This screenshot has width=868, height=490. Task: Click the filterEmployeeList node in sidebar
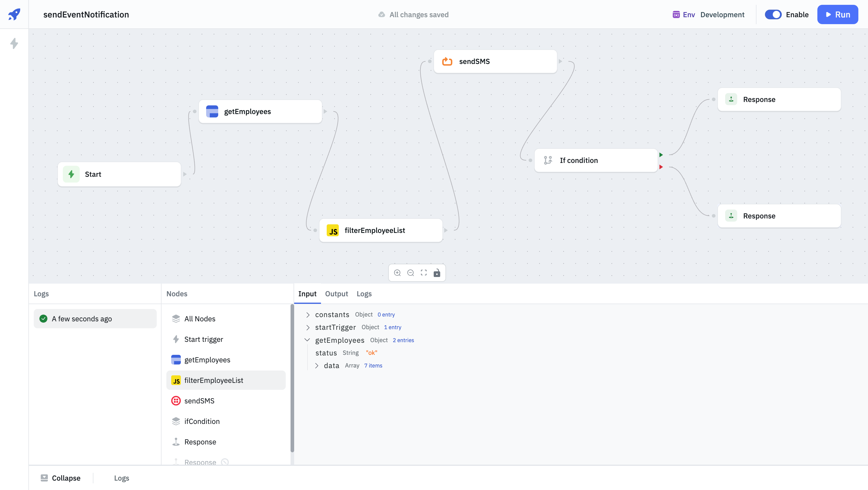[x=226, y=380]
